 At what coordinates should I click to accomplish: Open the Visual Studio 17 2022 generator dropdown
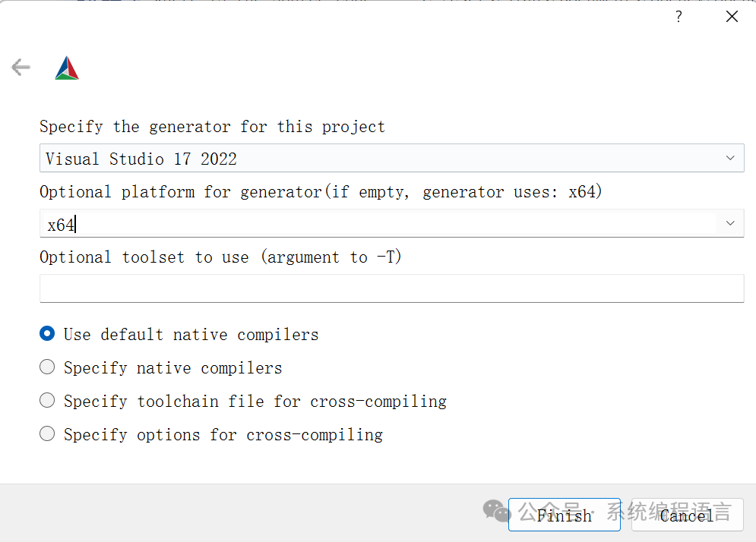380,159
